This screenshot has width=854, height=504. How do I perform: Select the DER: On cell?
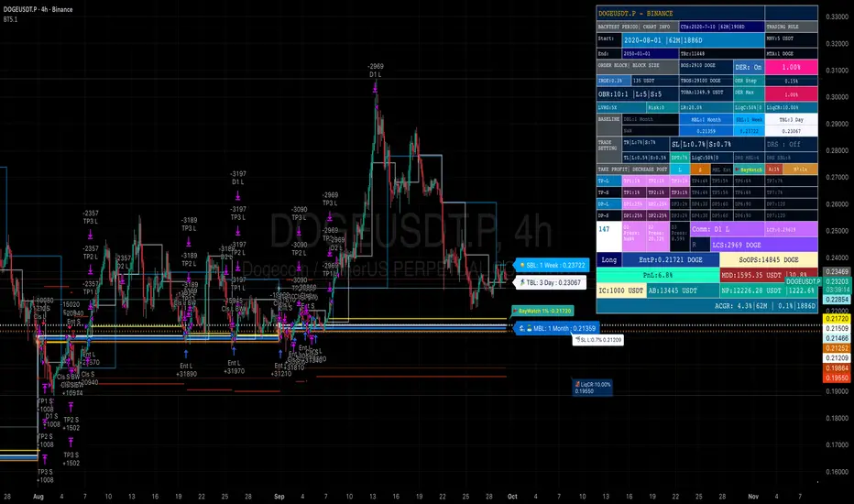(749, 67)
